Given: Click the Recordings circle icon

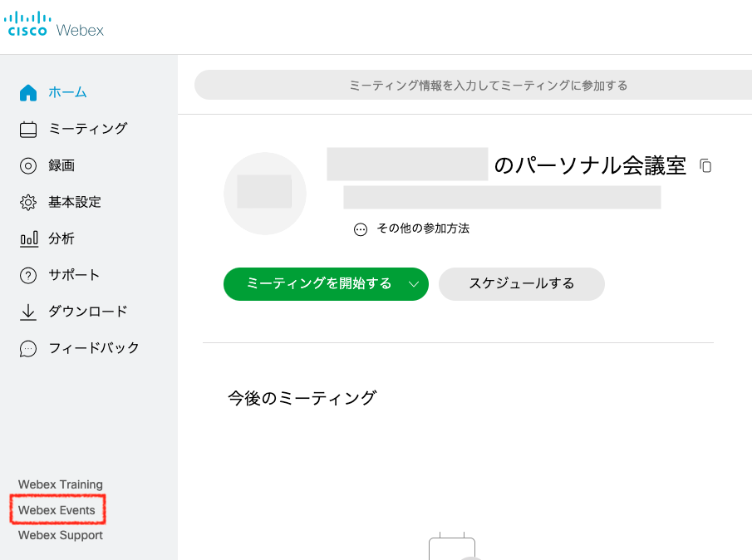Looking at the screenshot, I should point(27,166).
